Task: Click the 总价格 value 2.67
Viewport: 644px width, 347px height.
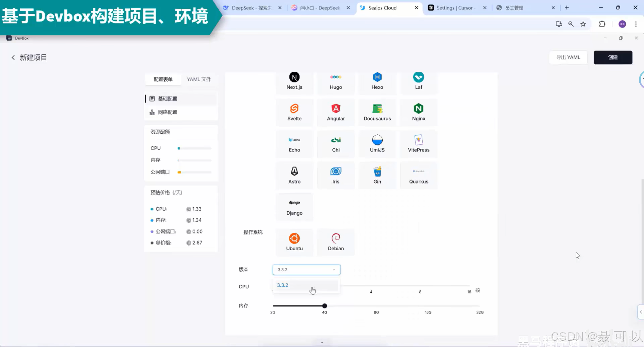Action: coord(197,243)
